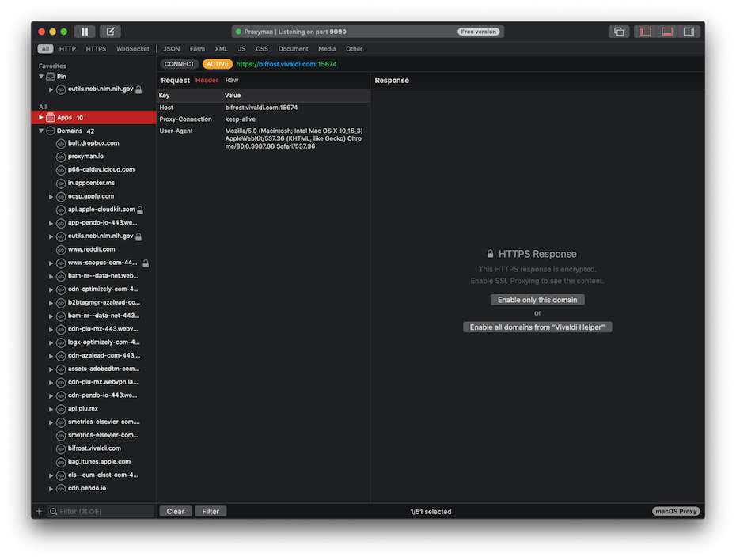This screenshot has width=736, height=560.
Task: Select logx-optimizely-com domain
Action: point(103,342)
